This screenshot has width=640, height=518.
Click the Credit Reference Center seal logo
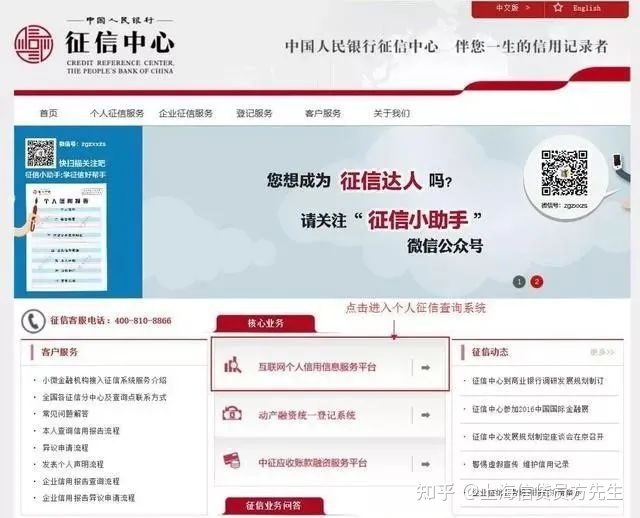pyautogui.click(x=33, y=44)
